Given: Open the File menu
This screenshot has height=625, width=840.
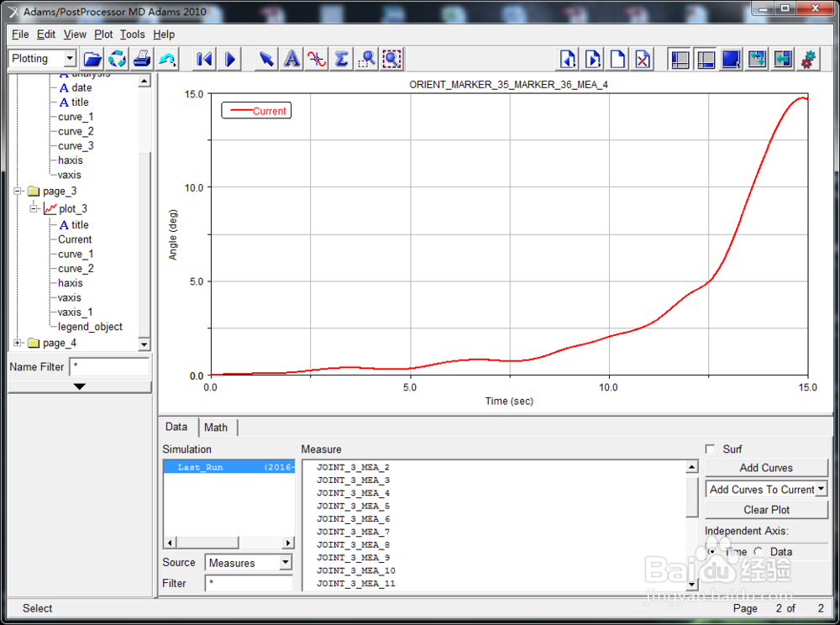Looking at the screenshot, I should (x=20, y=34).
